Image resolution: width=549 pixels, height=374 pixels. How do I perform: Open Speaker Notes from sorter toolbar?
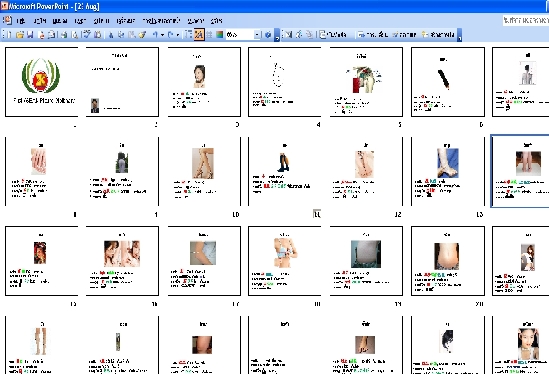pyautogui.click(x=334, y=34)
